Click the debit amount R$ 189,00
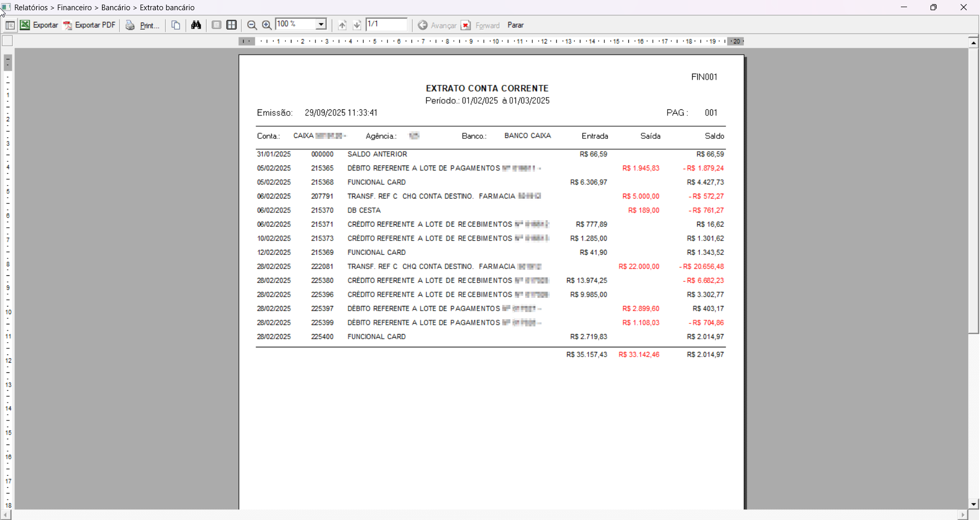This screenshot has width=980, height=520. point(644,210)
